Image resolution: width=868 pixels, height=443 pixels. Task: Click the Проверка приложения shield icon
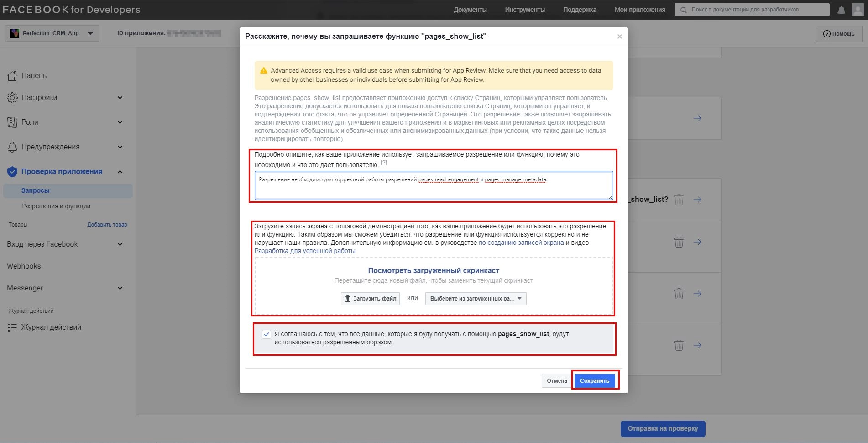click(x=12, y=172)
